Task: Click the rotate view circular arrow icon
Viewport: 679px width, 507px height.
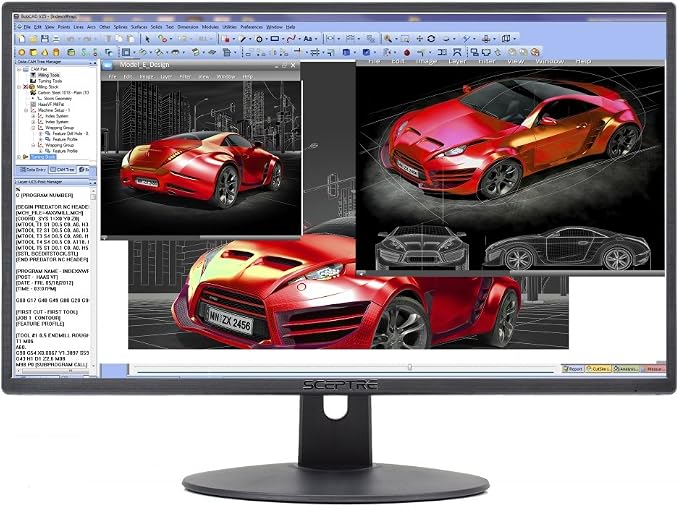Action: (431, 39)
